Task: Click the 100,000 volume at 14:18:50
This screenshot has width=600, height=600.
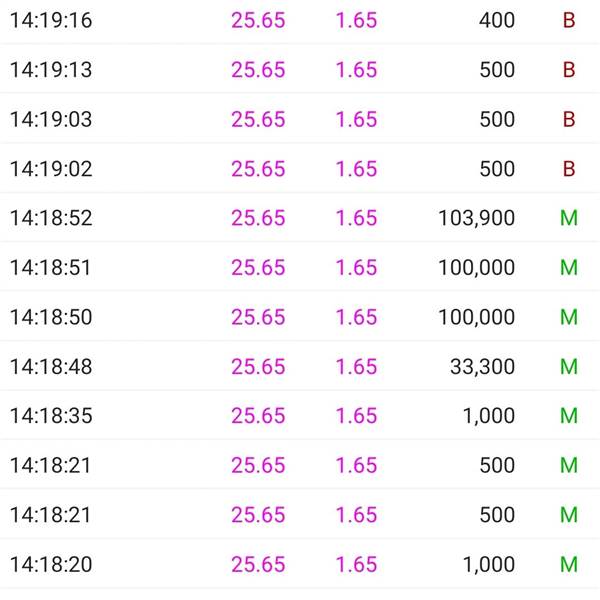Action: (x=476, y=317)
